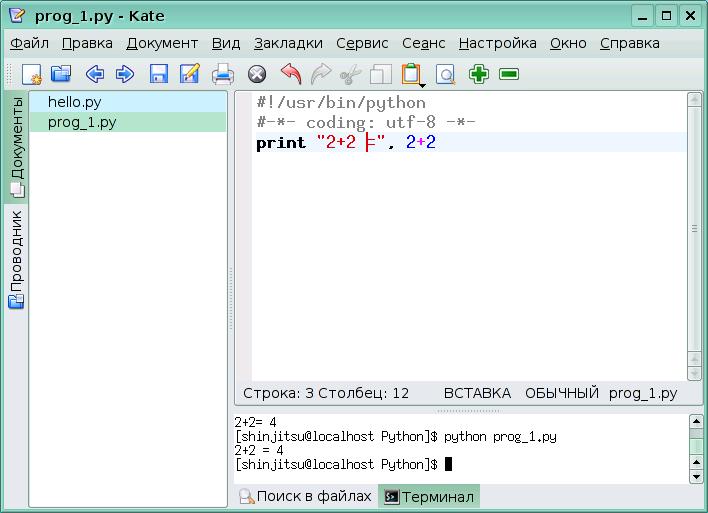The width and height of the screenshot is (708, 513).
Task: Toggle ВСТАВКА insert mode in status bar
Action: pos(477,393)
